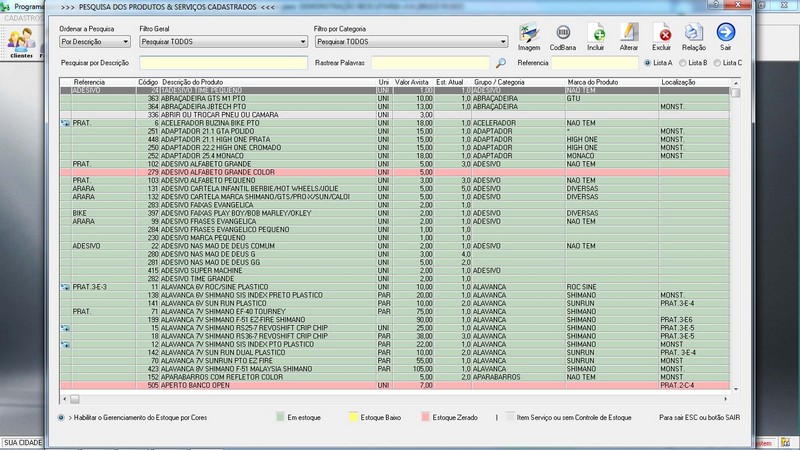Click the Marca do Produto column header

tap(592, 82)
